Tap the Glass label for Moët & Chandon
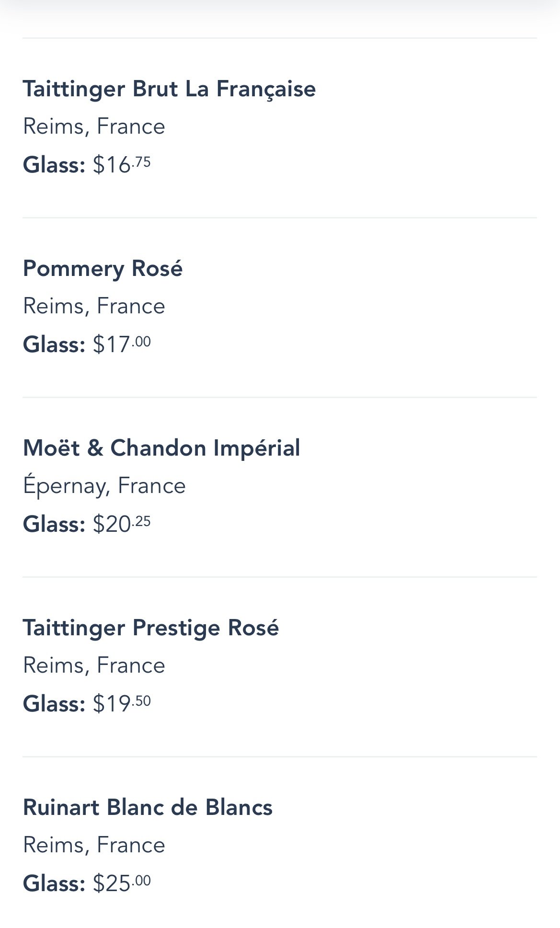This screenshot has height=928, width=560. [x=54, y=524]
